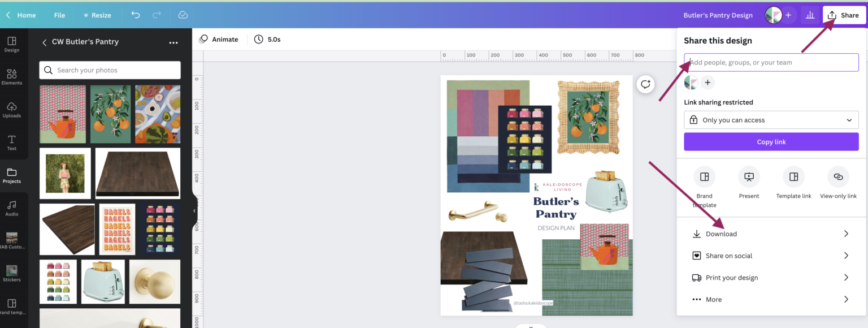Click the cloud save status icon
The width and height of the screenshot is (868, 328).
pos(183,15)
